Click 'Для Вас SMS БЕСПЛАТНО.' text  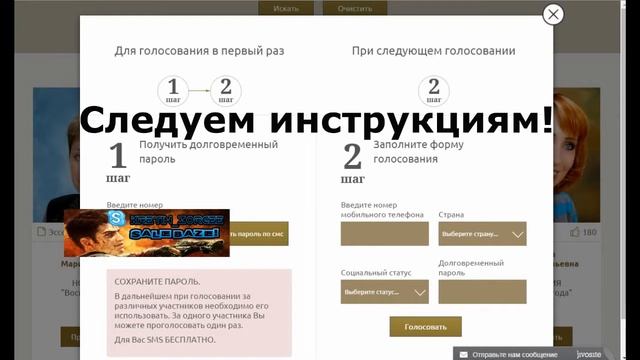click(164, 340)
